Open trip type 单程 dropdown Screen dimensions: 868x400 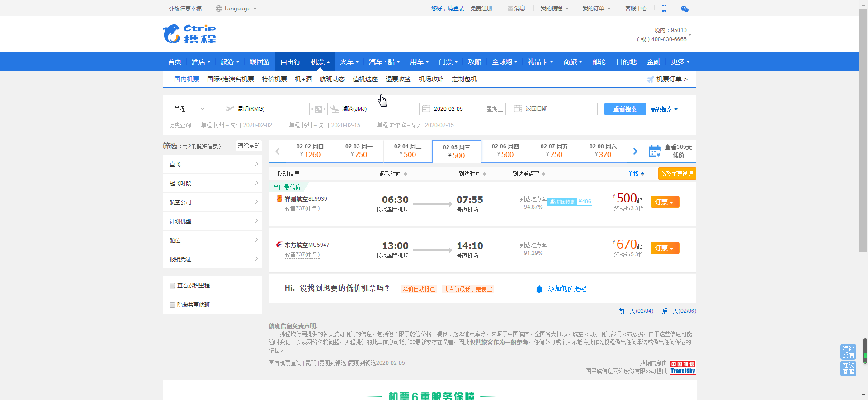click(189, 109)
